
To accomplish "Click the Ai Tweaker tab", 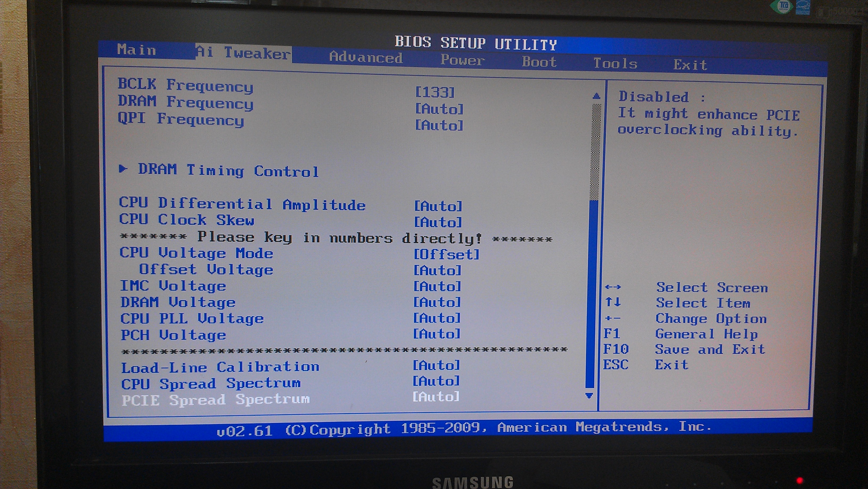I will click(x=243, y=53).
